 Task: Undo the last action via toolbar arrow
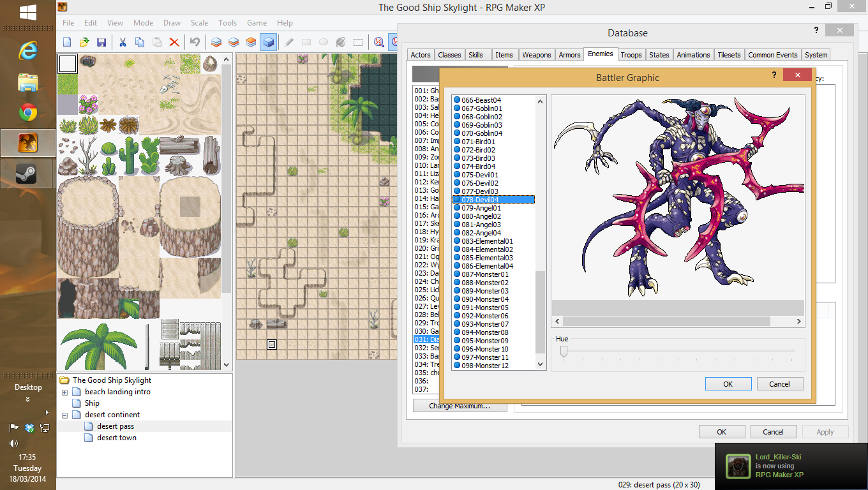point(195,42)
